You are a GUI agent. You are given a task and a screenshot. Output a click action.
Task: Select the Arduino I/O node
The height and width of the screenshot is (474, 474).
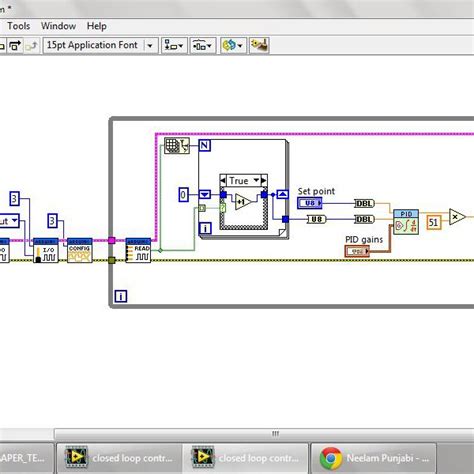(x=46, y=251)
